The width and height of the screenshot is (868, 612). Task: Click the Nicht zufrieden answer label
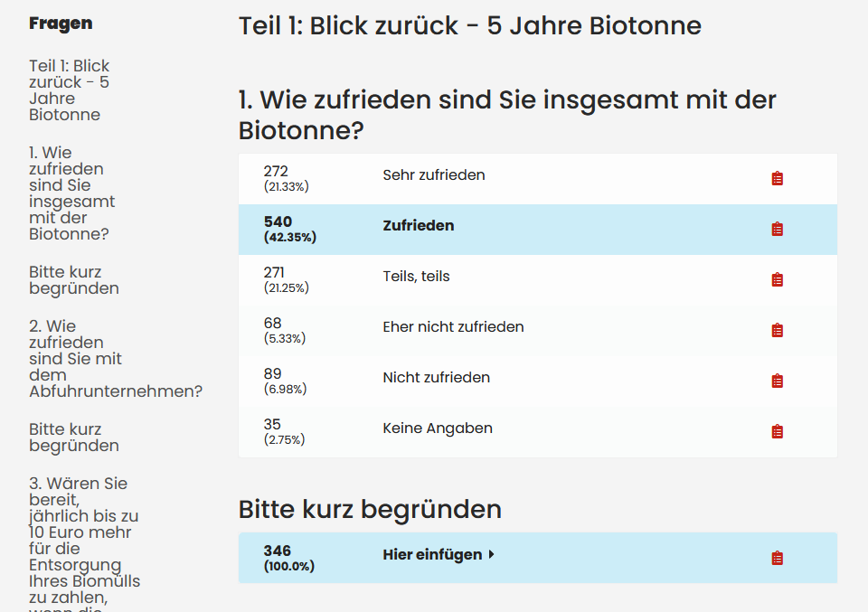436,378
